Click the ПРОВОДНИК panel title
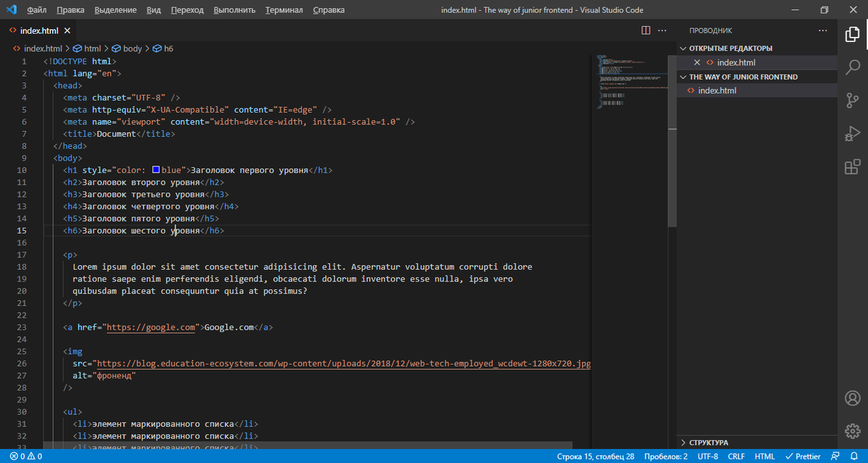Image resolution: width=868 pixels, height=463 pixels. pyautogui.click(x=710, y=30)
